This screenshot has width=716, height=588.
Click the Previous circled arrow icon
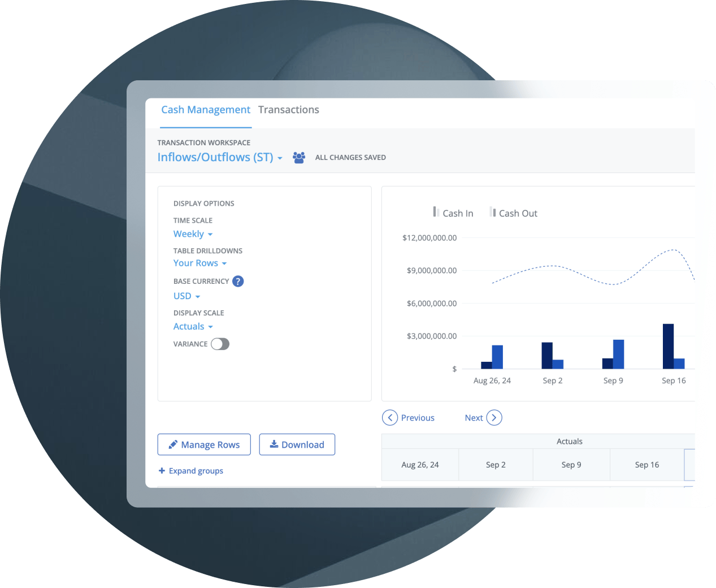pyautogui.click(x=390, y=418)
